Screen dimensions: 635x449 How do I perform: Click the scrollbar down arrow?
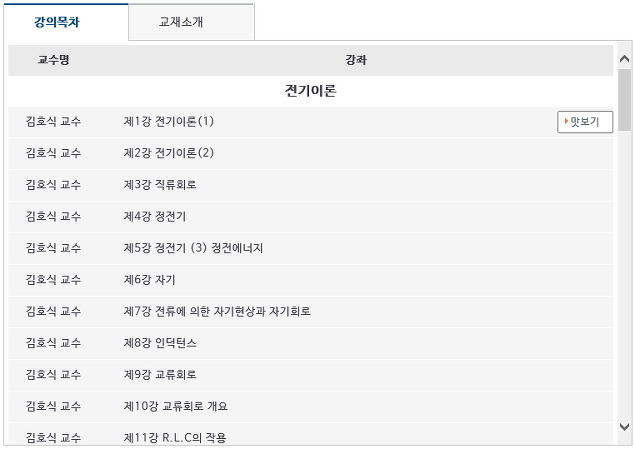(624, 427)
